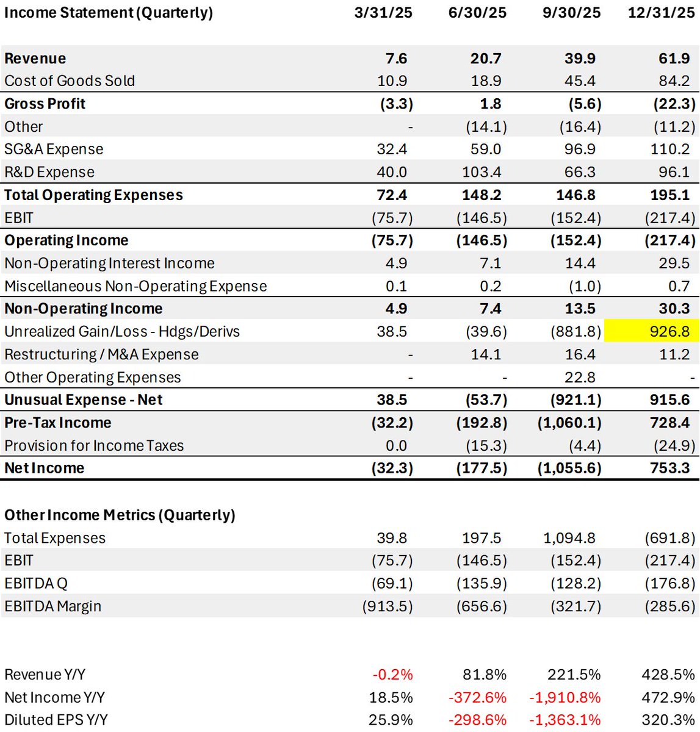This screenshot has width=700, height=732.
Task: Click 'Other Income Metrics (Quarterly)' heading
Action: [x=120, y=515]
